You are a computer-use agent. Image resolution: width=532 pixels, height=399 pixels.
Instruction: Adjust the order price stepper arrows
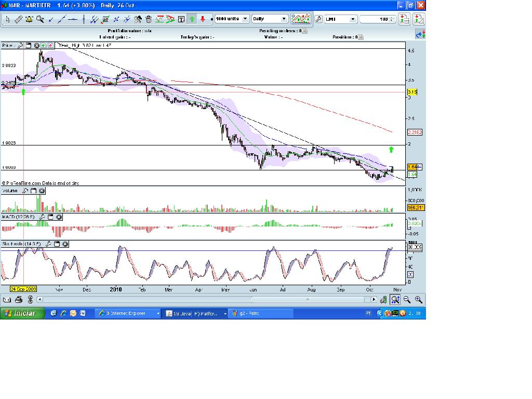(392, 19)
